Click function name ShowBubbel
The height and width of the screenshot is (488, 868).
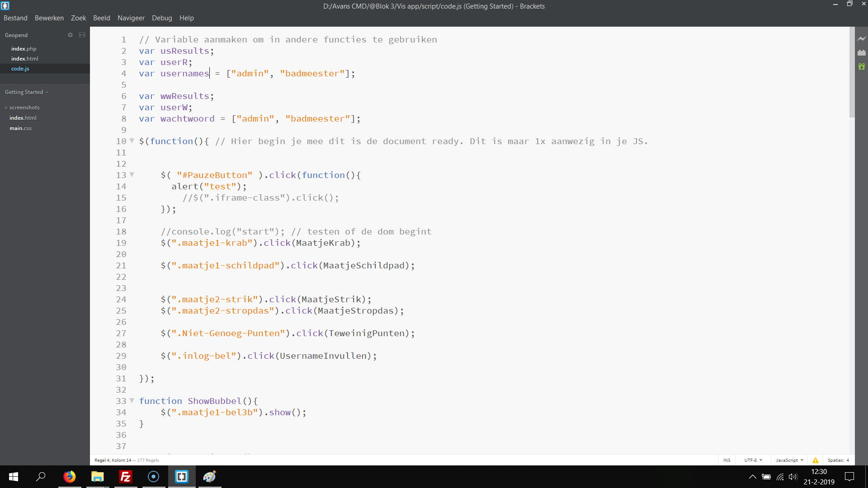pos(215,401)
